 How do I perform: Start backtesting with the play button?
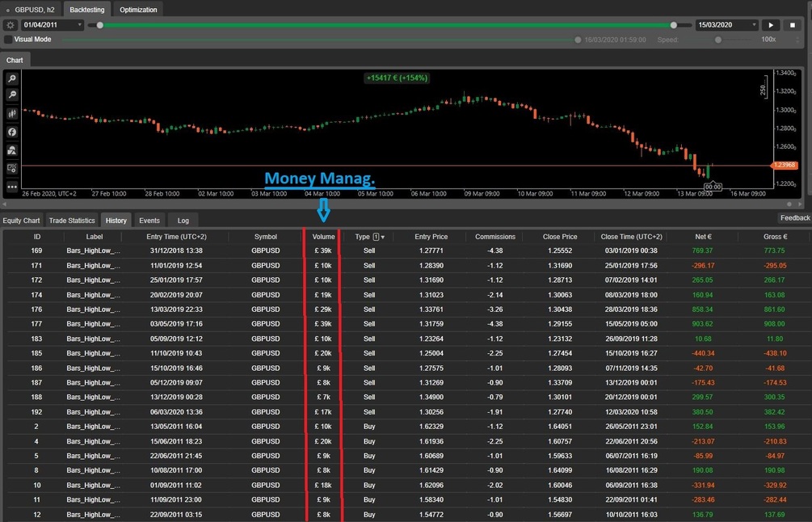pyautogui.click(x=771, y=25)
